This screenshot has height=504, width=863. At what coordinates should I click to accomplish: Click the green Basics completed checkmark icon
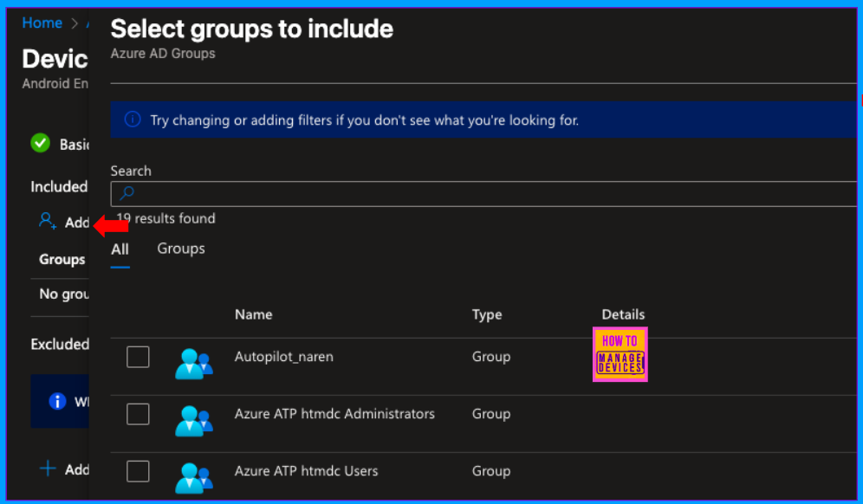(x=40, y=143)
